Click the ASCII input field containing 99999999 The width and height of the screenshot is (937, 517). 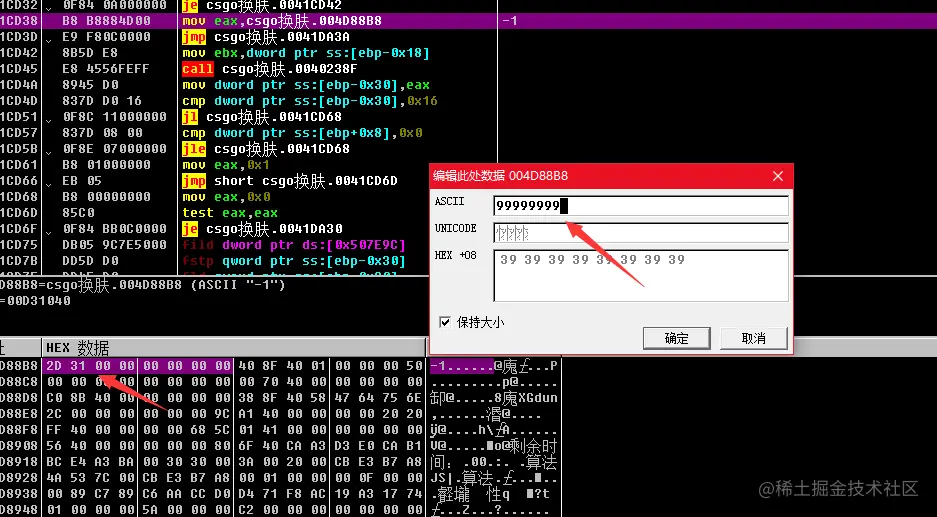(641, 206)
